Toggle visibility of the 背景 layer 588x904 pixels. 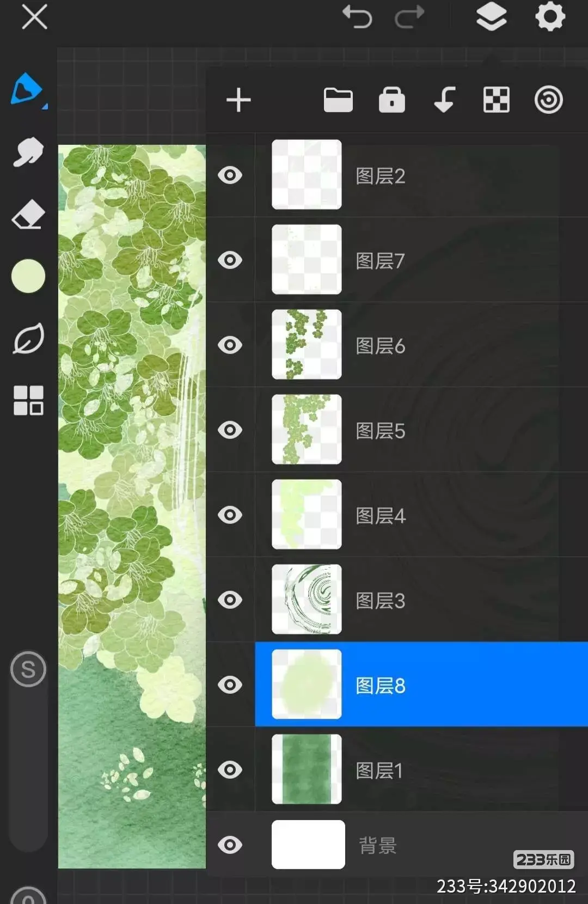(230, 845)
